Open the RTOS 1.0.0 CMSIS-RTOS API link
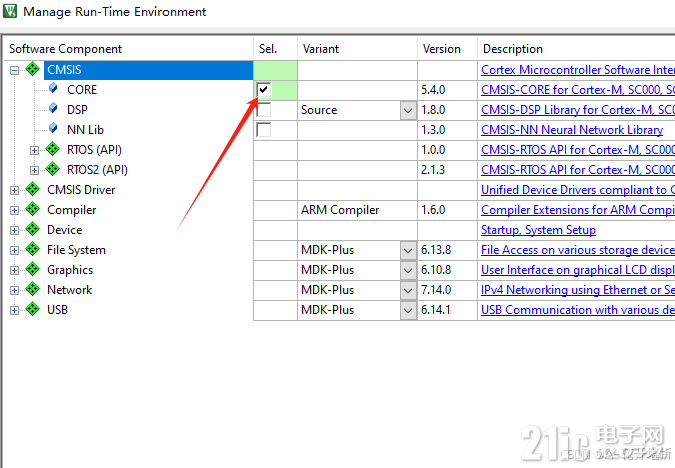The image size is (675, 468). pyautogui.click(x=578, y=150)
